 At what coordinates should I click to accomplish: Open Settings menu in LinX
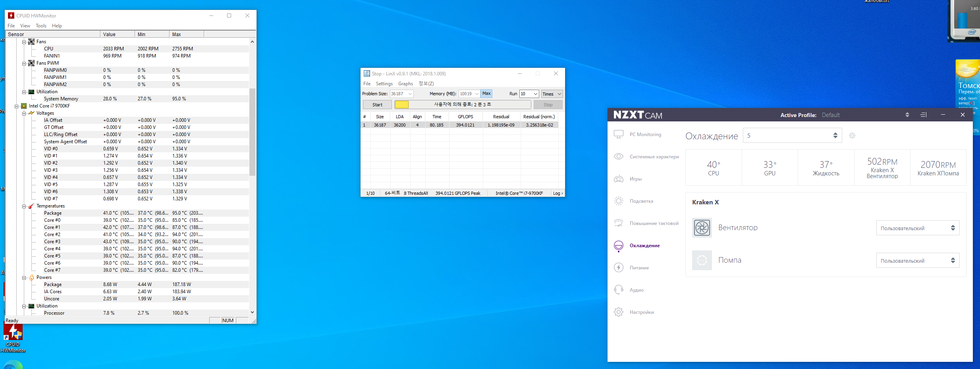point(384,84)
